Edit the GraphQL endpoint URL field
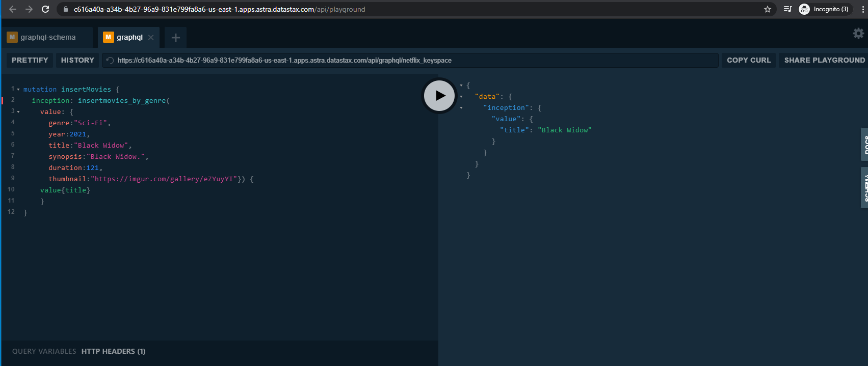The width and height of the screenshot is (868, 366). 410,60
